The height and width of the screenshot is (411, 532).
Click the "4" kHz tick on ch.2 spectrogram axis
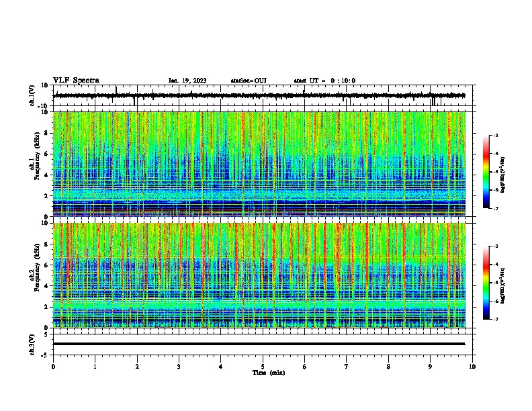(x=46, y=286)
